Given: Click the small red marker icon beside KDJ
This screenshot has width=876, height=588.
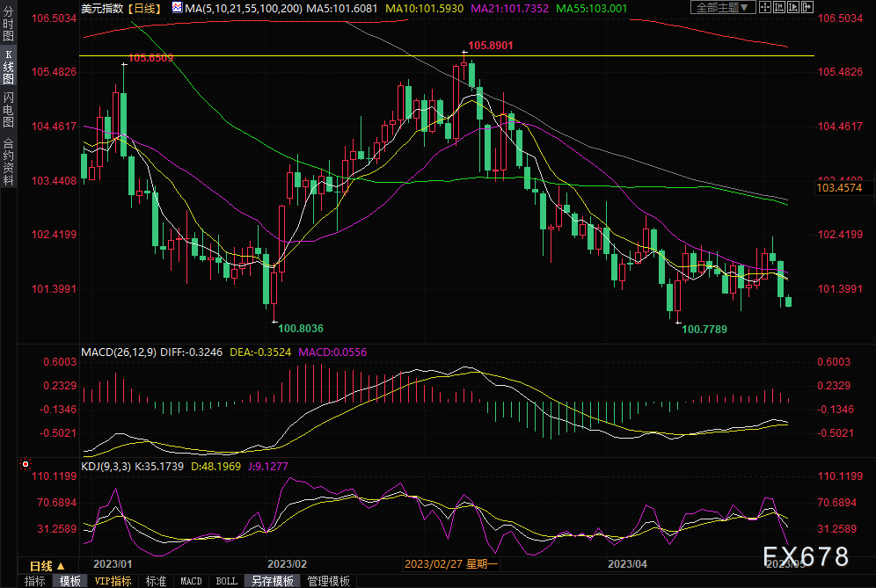Looking at the screenshot, I should 26,463.
